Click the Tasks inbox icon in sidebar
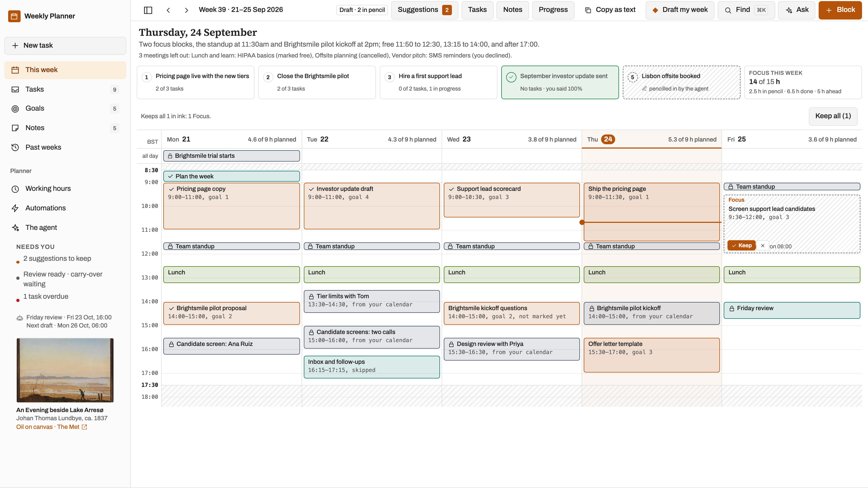This screenshot has height=488, width=868. (15, 89)
